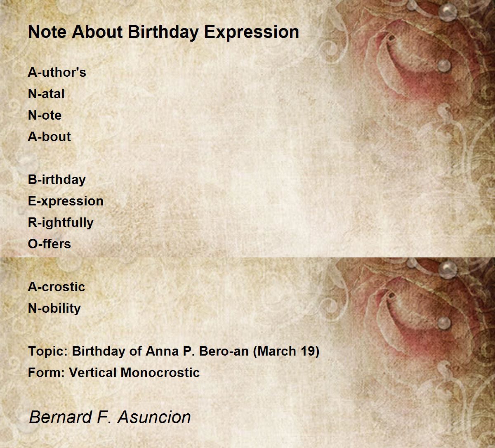Select the line 'R-ightfully'
Screen dimensions: 495x448
tap(61, 222)
